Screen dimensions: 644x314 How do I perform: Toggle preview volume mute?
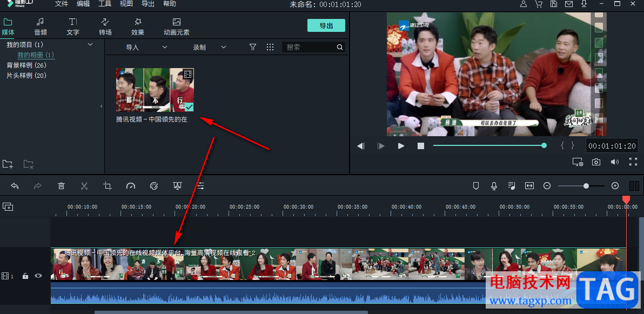[614, 162]
